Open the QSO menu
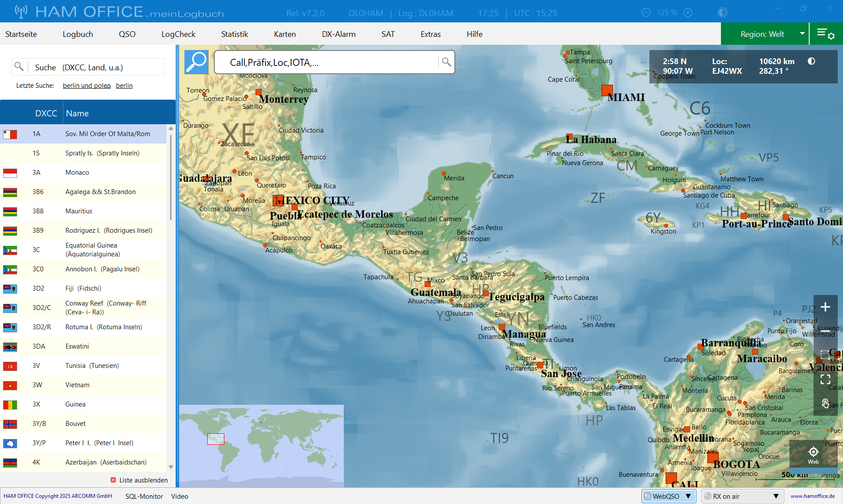The width and height of the screenshot is (843, 504). click(x=127, y=34)
